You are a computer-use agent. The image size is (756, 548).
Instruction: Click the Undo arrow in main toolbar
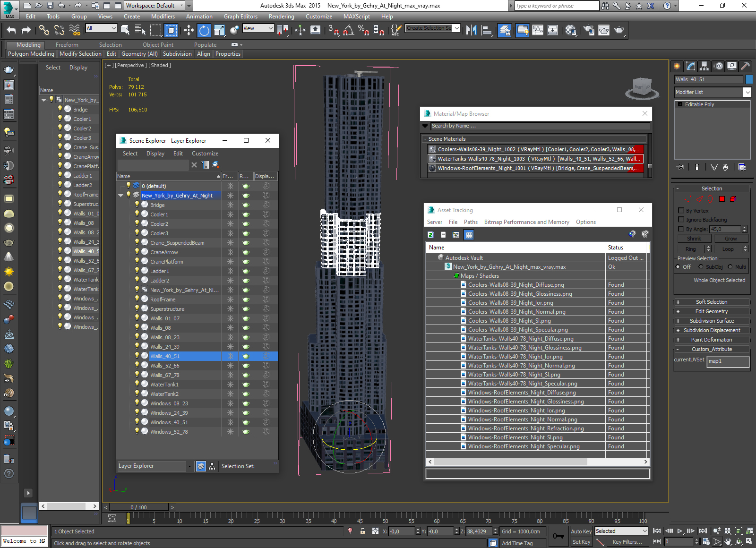(x=11, y=30)
